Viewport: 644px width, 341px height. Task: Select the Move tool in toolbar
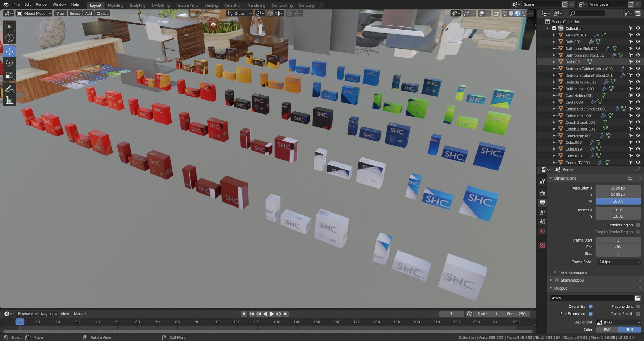9,51
